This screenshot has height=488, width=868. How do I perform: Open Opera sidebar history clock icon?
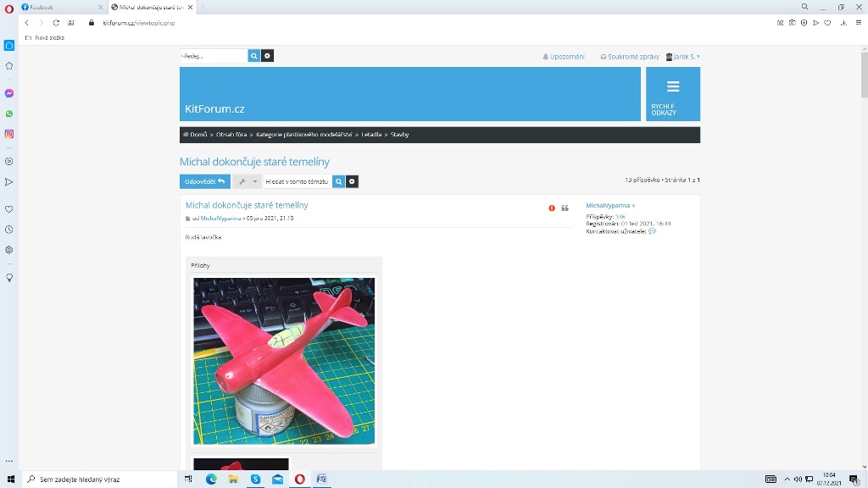point(9,230)
